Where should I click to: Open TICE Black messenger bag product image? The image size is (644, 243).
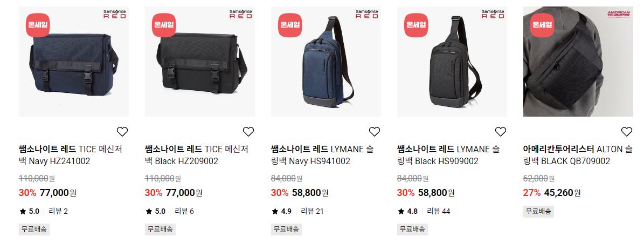coord(200,62)
